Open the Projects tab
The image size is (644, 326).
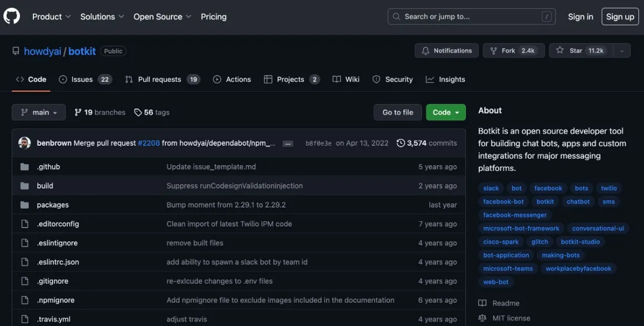point(292,80)
